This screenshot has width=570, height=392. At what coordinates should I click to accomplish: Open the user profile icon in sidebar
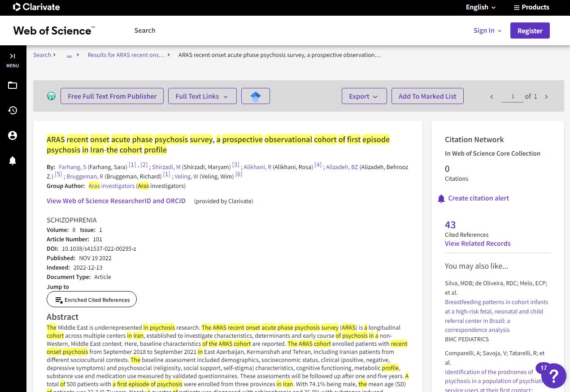13,135
